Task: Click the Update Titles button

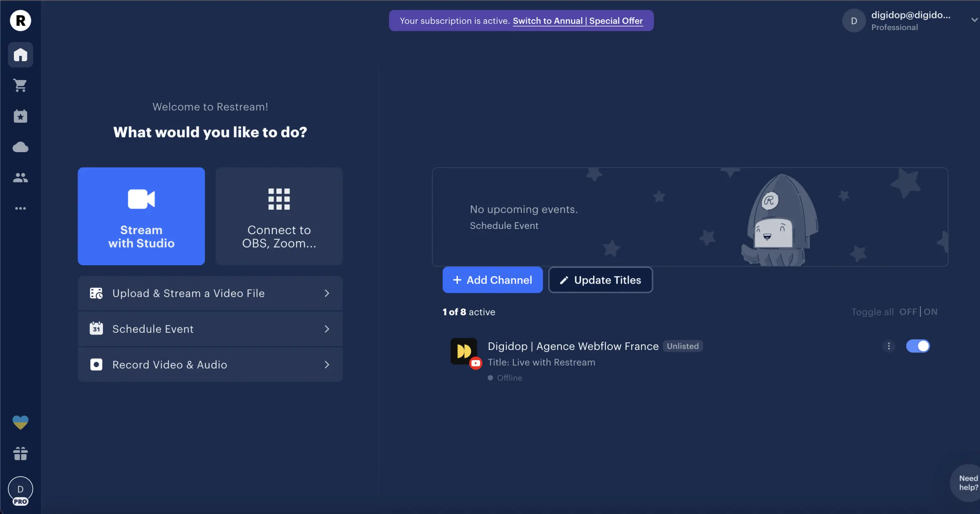Action: [600, 280]
